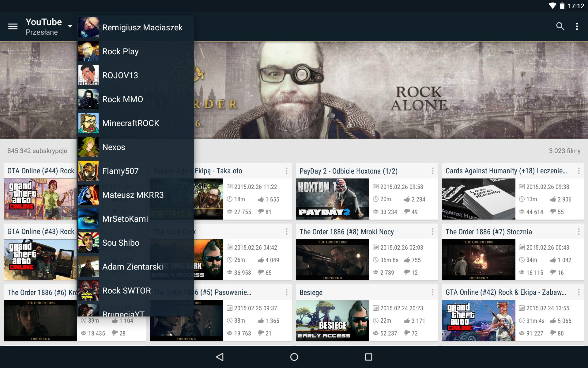Click ROJOV13 cartoon avatar

[89, 75]
